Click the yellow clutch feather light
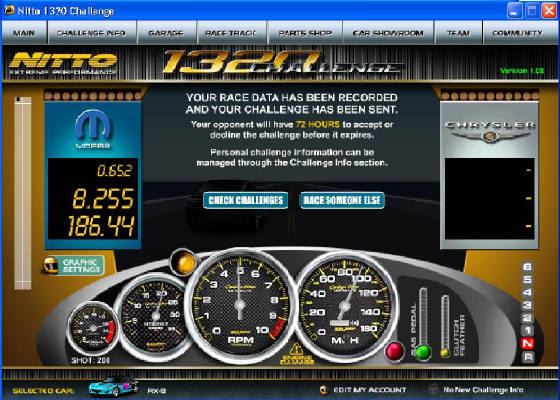The height and width of the screenshot is (400, 560). [445, 353]
